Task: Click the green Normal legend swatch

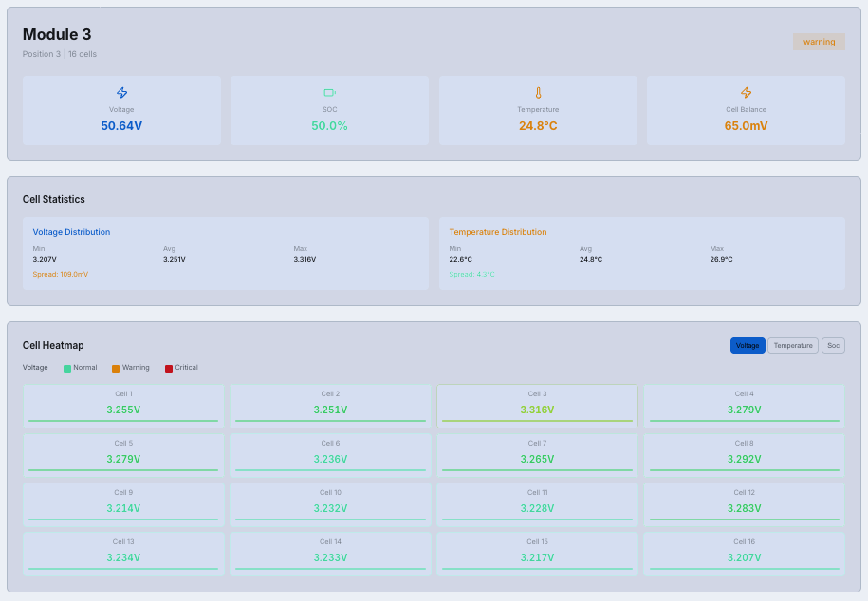Action: pos(67,368)
